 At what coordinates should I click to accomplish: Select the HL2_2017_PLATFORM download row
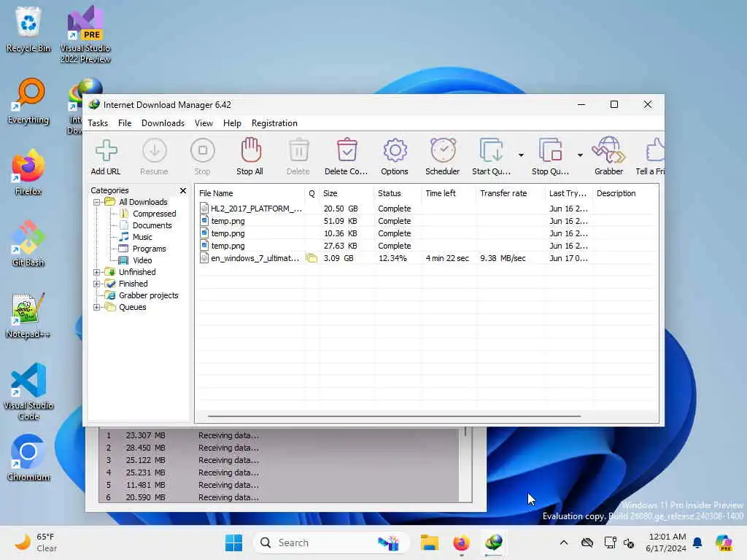pos(426,209)
